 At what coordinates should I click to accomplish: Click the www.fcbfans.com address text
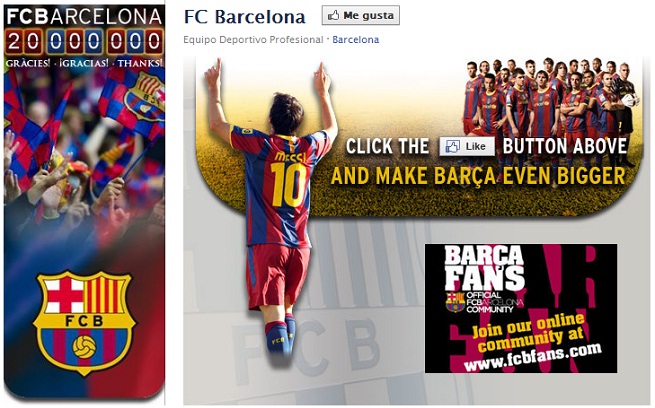point(533,358)
